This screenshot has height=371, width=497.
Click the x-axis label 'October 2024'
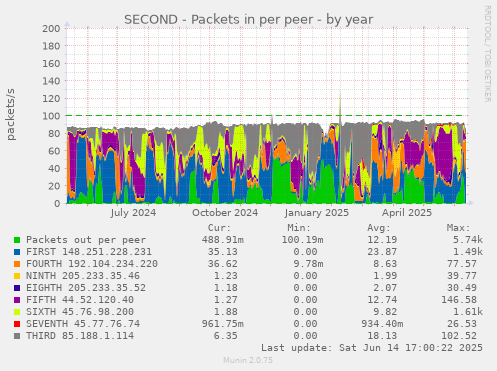[x=225, y=213]
